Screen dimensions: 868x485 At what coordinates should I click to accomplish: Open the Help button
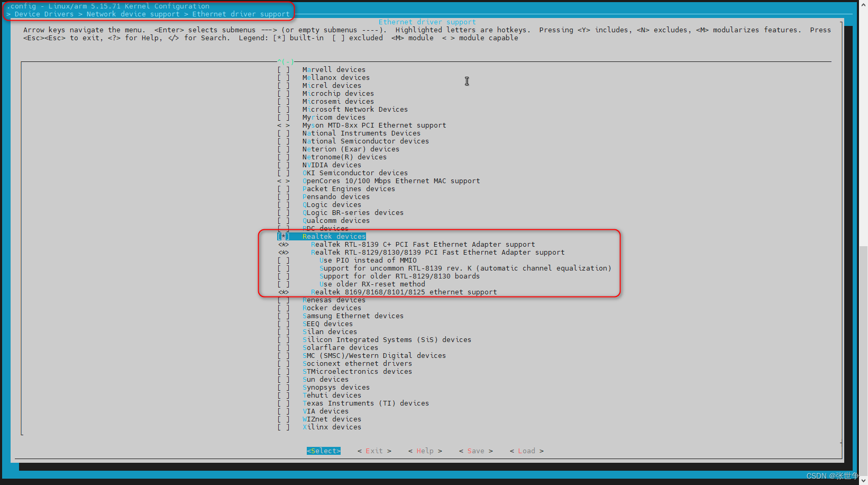[x=425, y=451]
